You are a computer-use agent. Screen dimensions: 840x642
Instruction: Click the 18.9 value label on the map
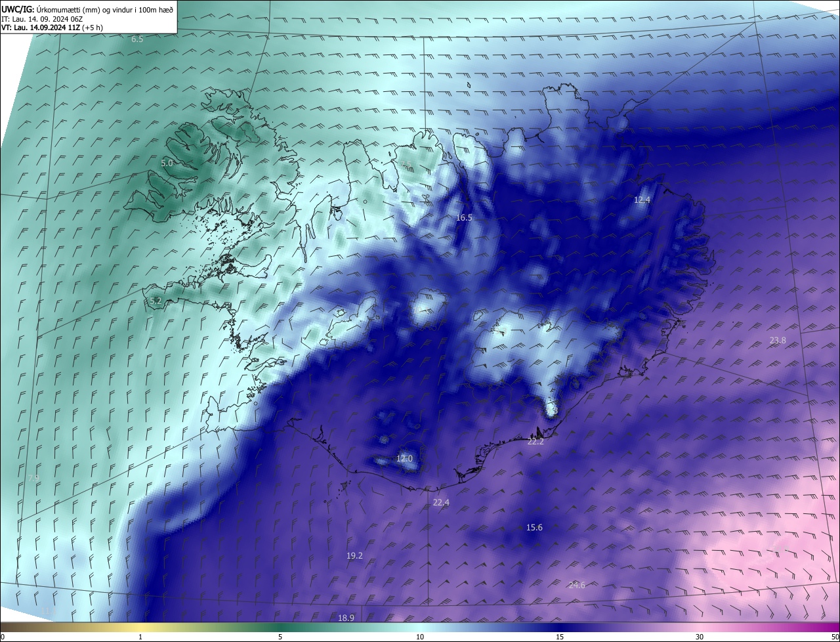coord(346,618)
